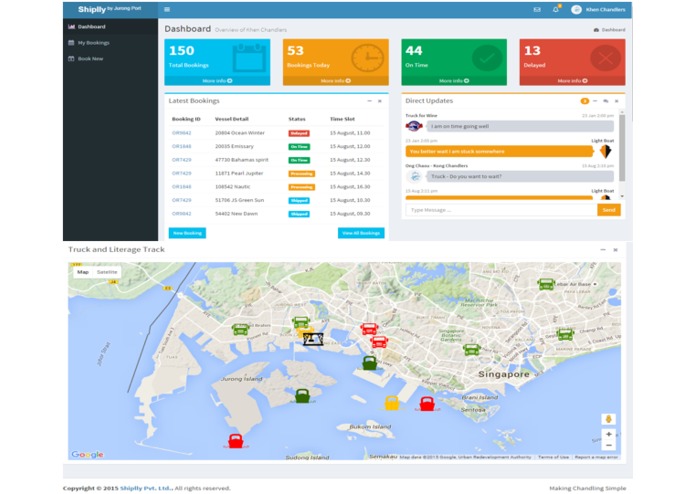Click the Time Slot column header
Screen dimensions: 695x494
pos(342,119)
